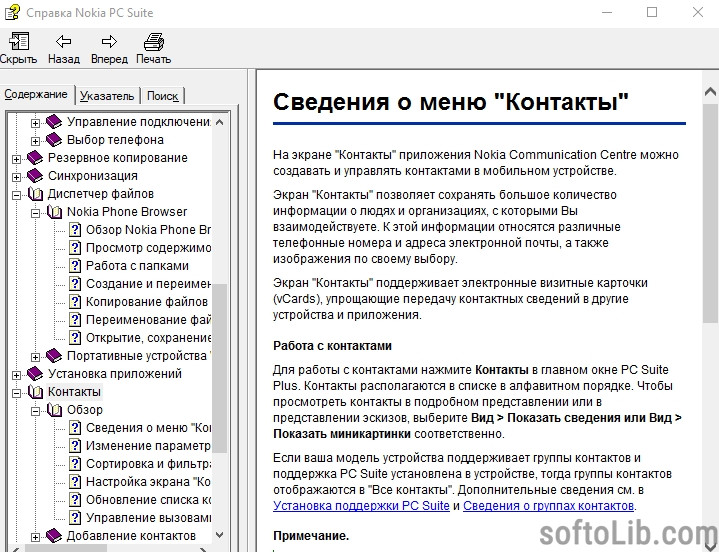The width and height of the screenshot is (719, 552).
Task: Open link Сведения о группах контактов
Action: 548,506
